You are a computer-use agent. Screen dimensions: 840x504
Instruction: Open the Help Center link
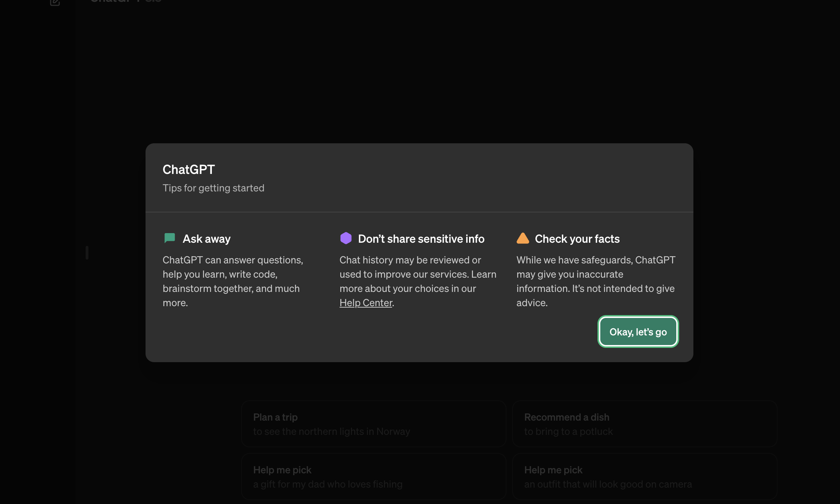pos(366,303)
